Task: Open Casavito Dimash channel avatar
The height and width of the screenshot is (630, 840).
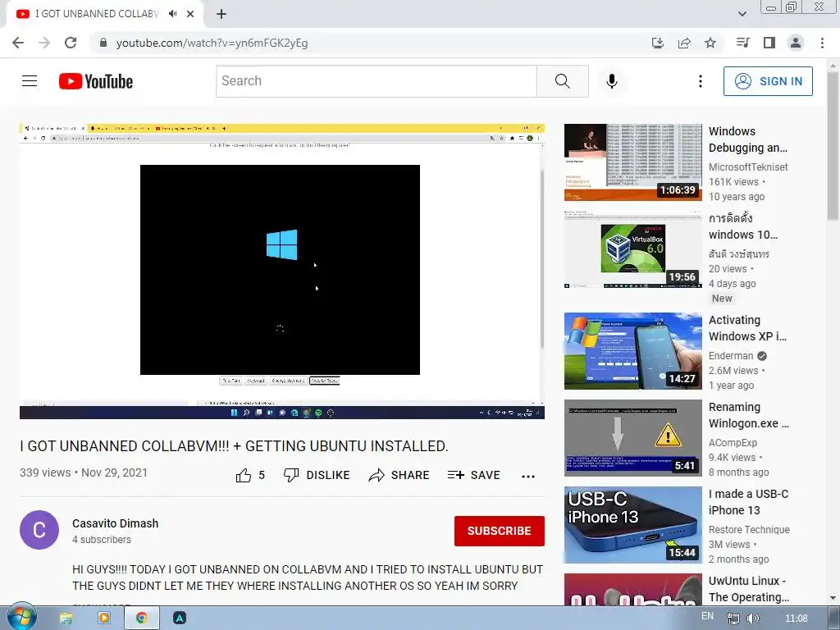Action: click(x=39, y=530)
